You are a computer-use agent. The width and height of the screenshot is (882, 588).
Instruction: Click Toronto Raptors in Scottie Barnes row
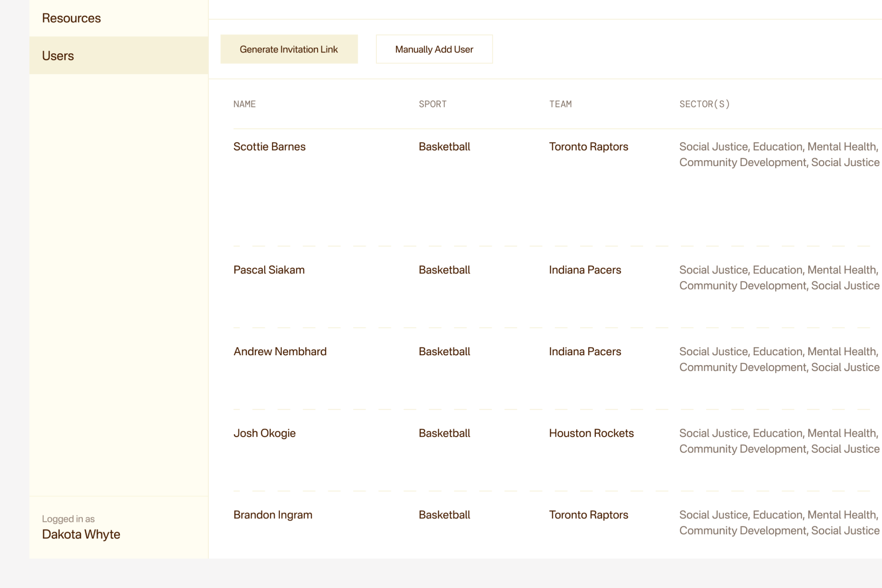click(588, 147)
